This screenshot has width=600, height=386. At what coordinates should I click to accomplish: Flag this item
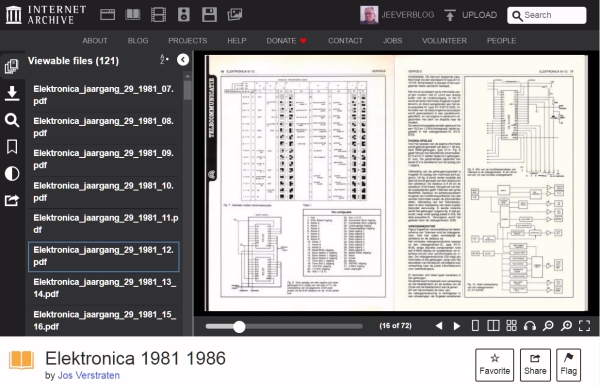tap(568, 365)
